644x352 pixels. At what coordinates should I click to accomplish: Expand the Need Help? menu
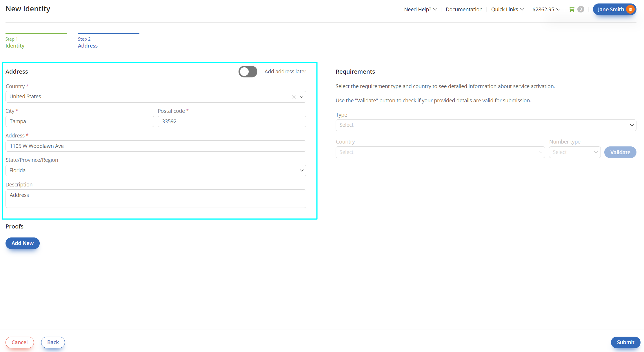coord(421,9)
